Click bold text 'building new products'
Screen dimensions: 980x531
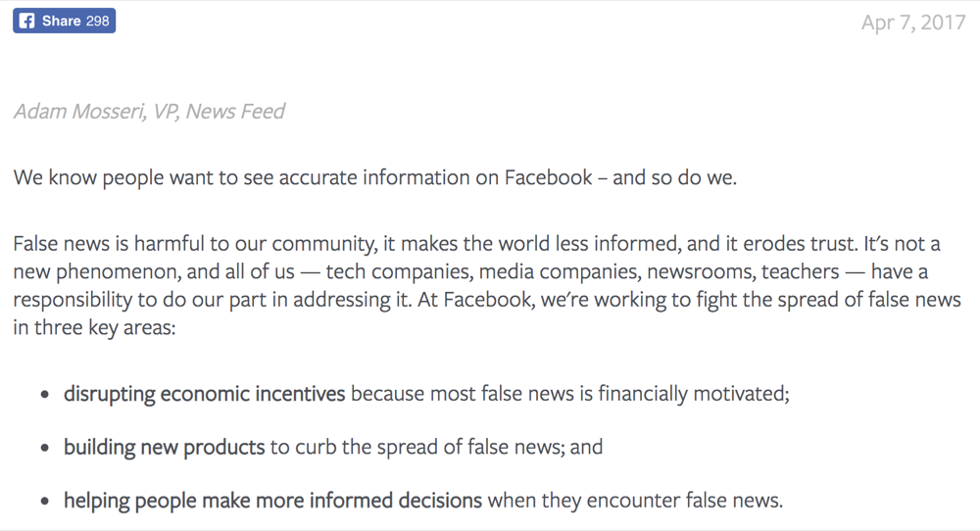(164, 448)
